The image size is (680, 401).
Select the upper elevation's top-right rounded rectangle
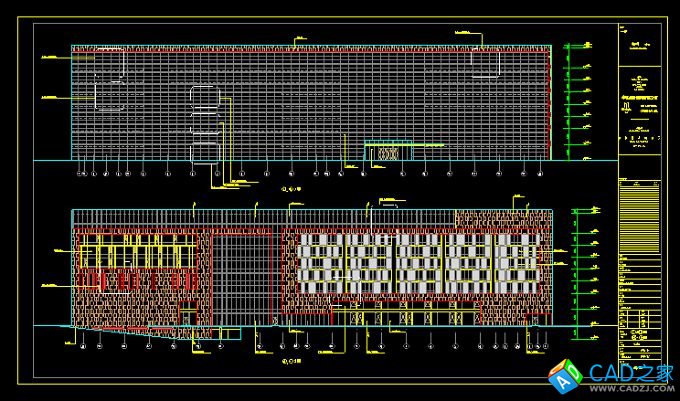pos(487,61)
